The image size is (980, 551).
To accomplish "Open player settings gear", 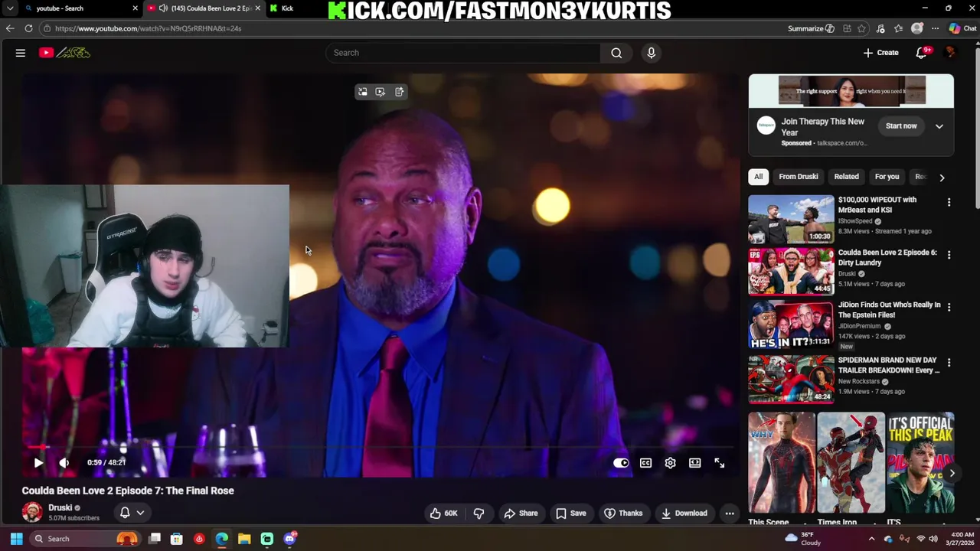I will 670,463.
